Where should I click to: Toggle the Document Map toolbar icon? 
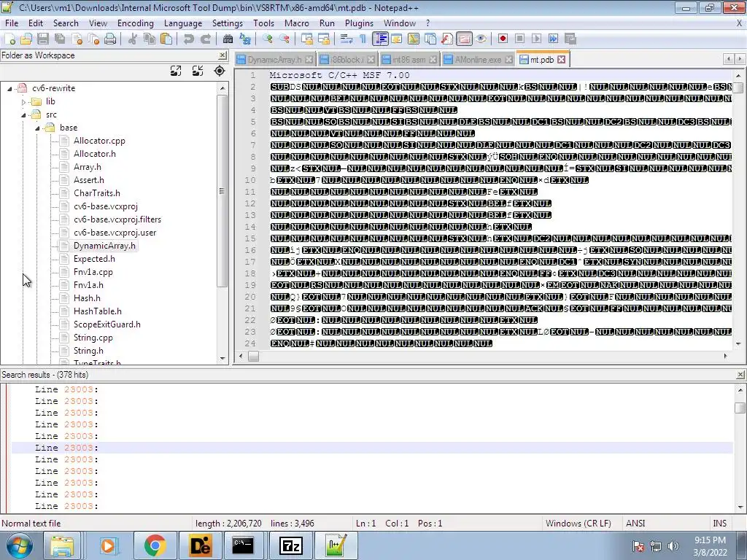[414, 39]
